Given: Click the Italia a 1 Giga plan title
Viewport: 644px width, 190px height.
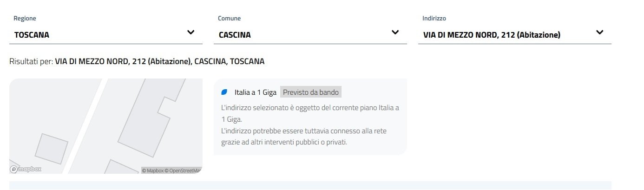Looking at the screenshot, I should (256, 92).
